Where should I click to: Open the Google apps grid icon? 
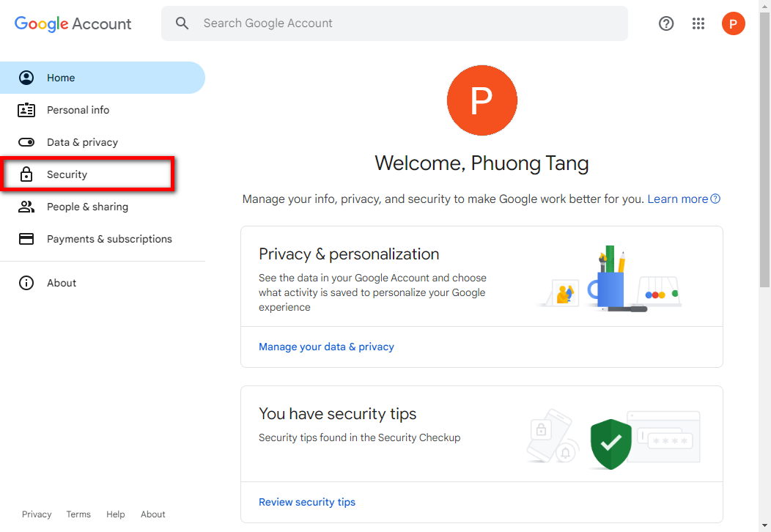pos(698,23)
